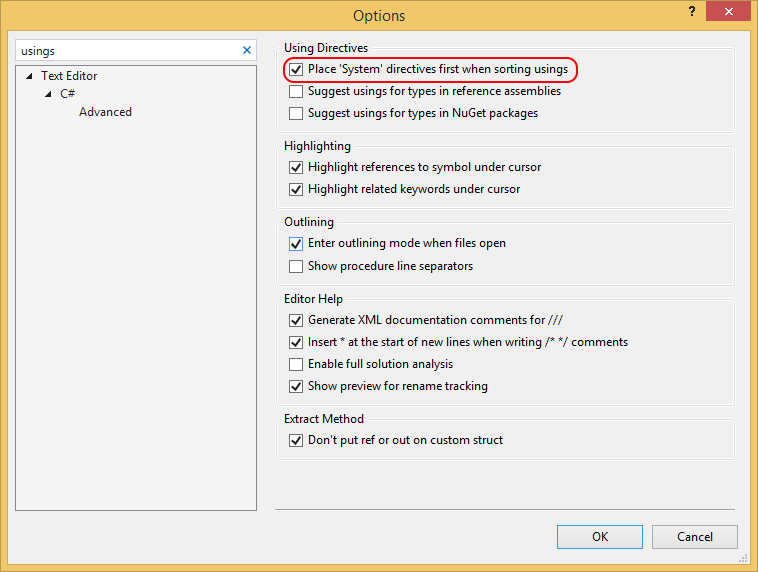Enable Suggest usings for reference assemblies
Image resolution: width=758 pixels, height=572 pixels.
click(296, 92)
